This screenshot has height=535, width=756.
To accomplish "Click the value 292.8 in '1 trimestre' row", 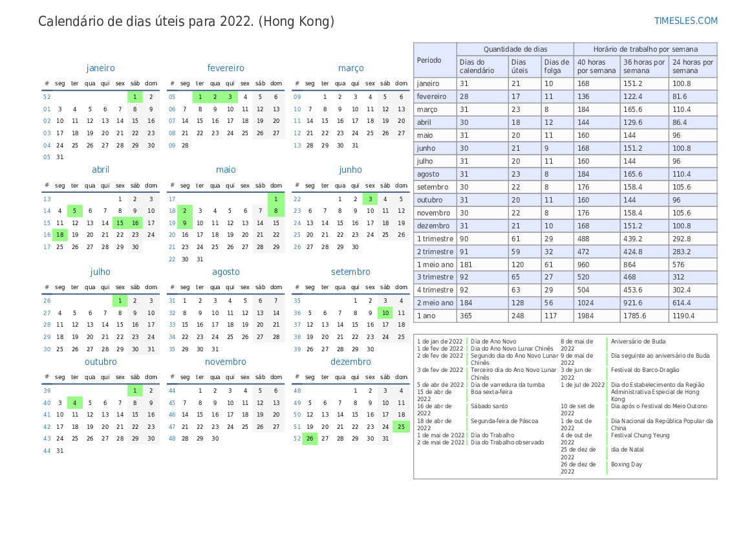I will point(682,239).
